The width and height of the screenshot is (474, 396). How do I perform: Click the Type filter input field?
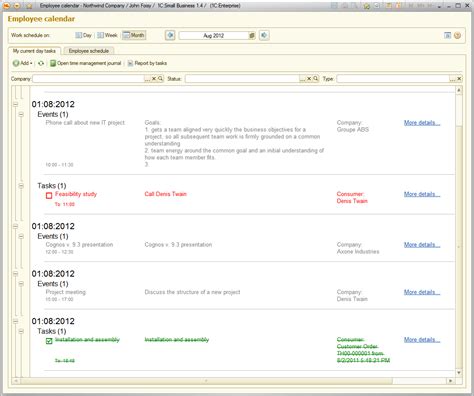click(393, 79)
